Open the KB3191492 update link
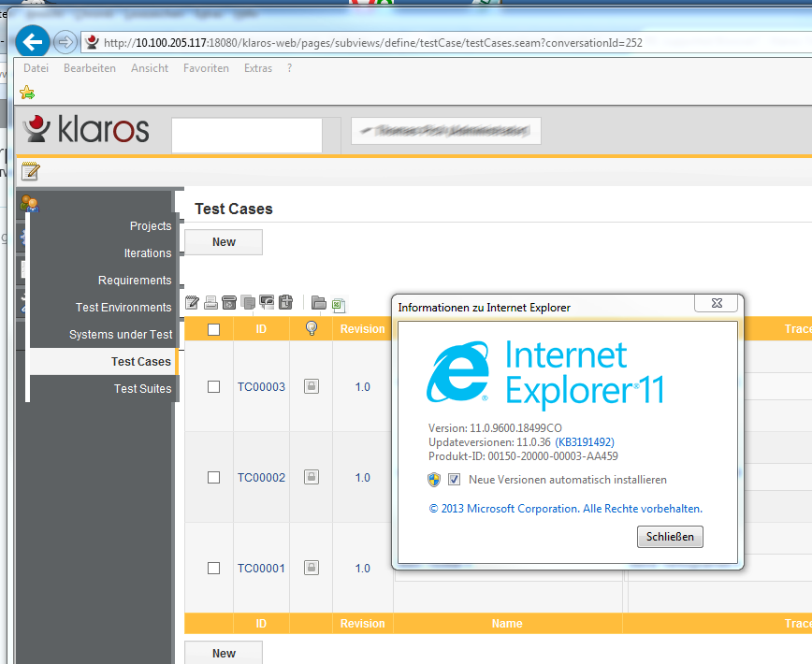This screenshot has width=812, height=664. coord(585,441)
